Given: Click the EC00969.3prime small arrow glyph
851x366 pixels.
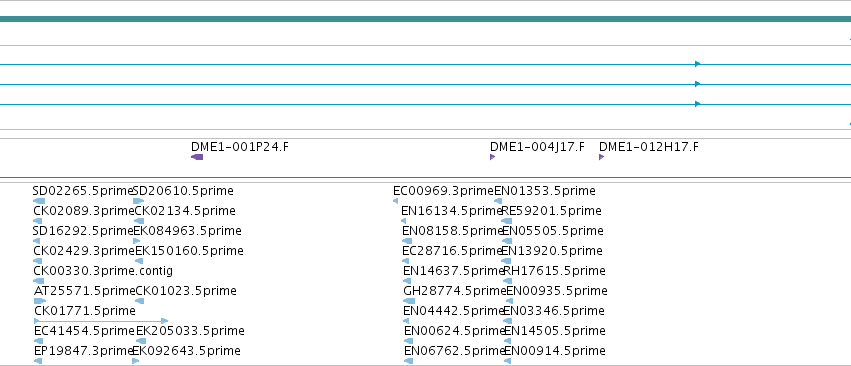Looking at the screenshot, I should [x=396, y=201].
